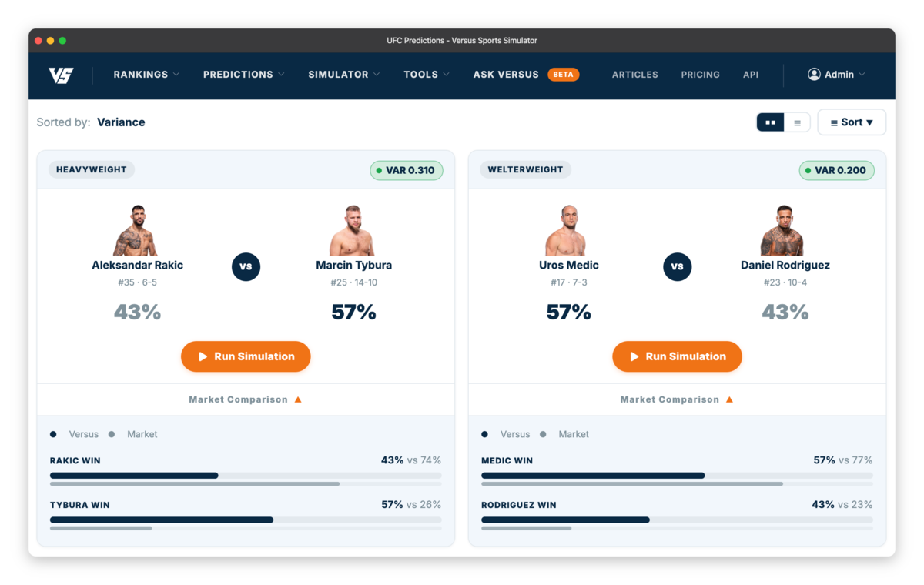This screenshot has height=585, width=924.
Task: Open the Predictions dropdown menu
Action: click(x=243, y=75)
